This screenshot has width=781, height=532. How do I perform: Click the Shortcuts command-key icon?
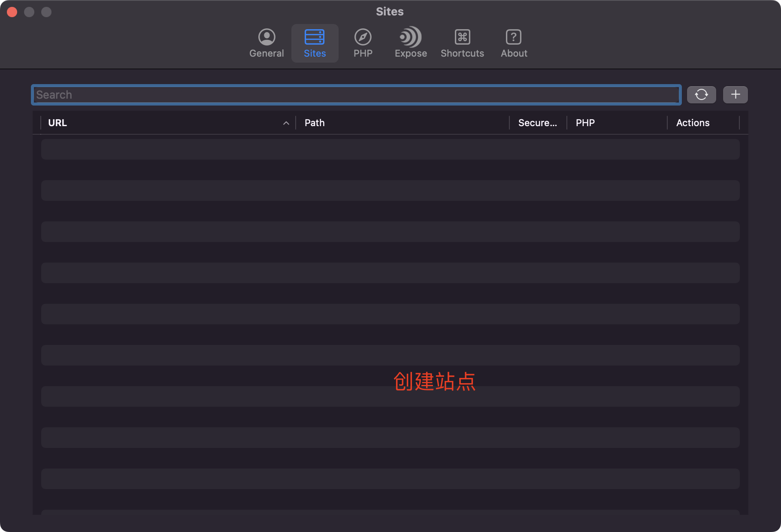pyautogui.click(x=462, y=37)
